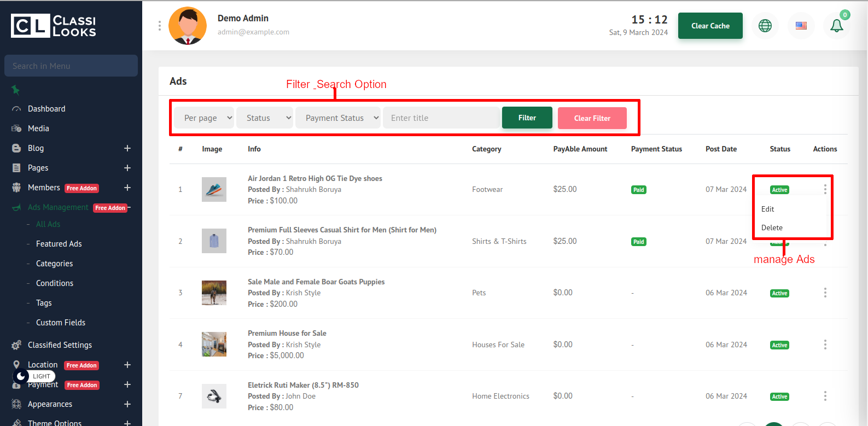Click the notification bell icon
The height and width of the screenshot is (426, 868).
[x=836, y=26]
